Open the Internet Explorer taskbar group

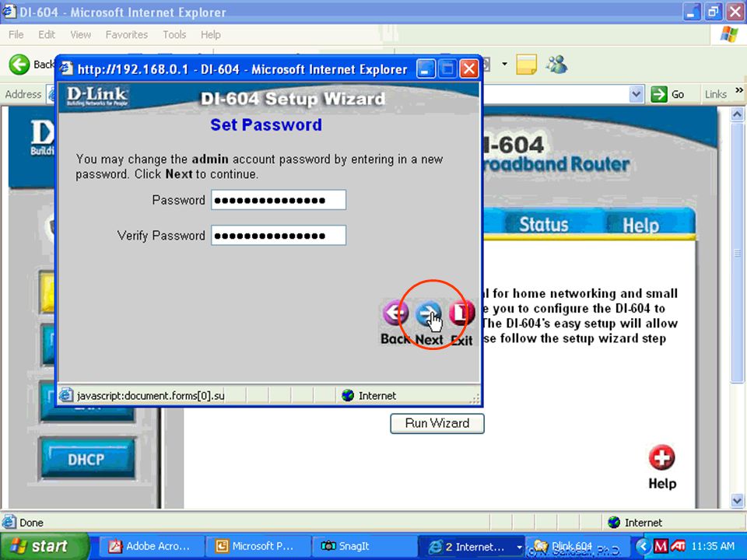point(472,546)
